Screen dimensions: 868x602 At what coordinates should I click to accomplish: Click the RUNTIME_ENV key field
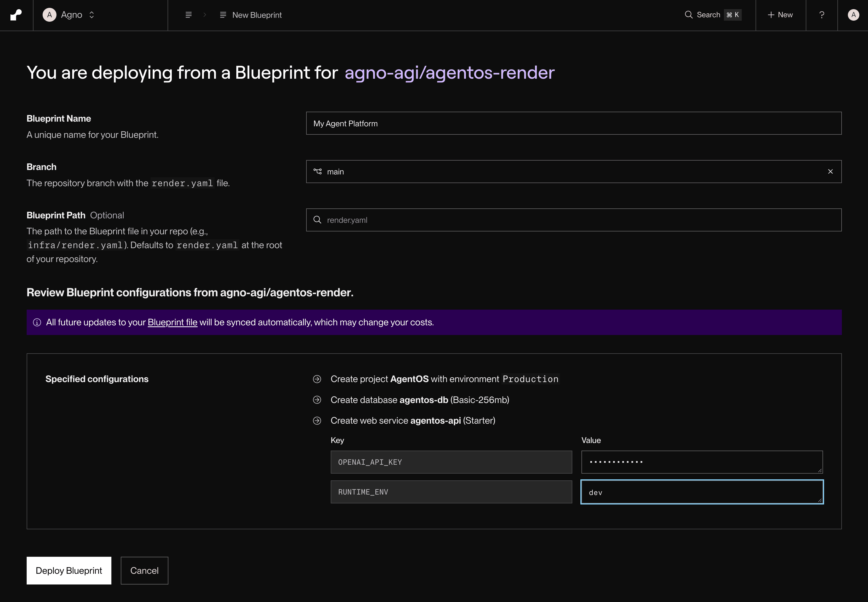coord(451,492)
